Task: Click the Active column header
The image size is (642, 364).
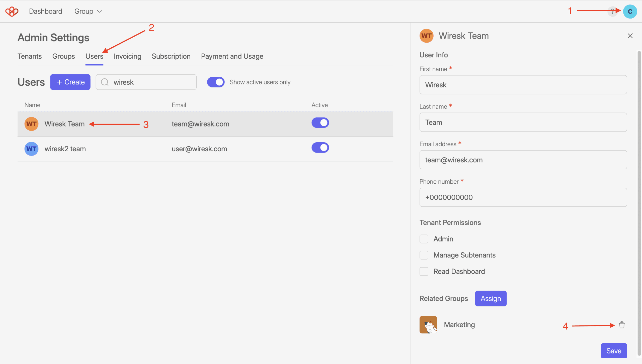Action: click(319, 105)
